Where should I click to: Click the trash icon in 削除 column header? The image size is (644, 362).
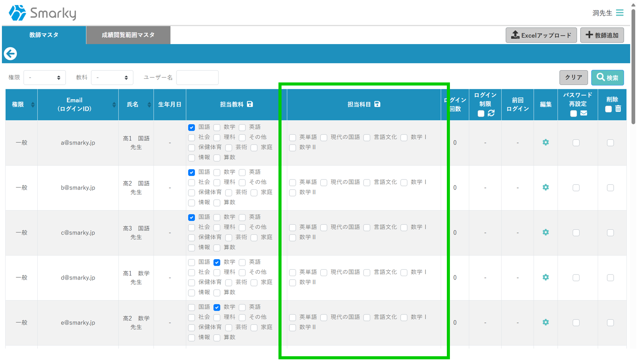point(618,109)
